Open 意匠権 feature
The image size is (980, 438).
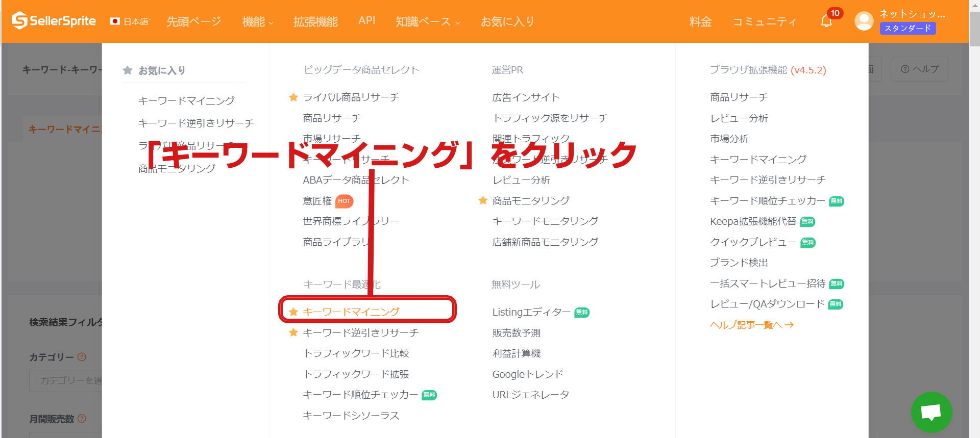click(317, 201)
